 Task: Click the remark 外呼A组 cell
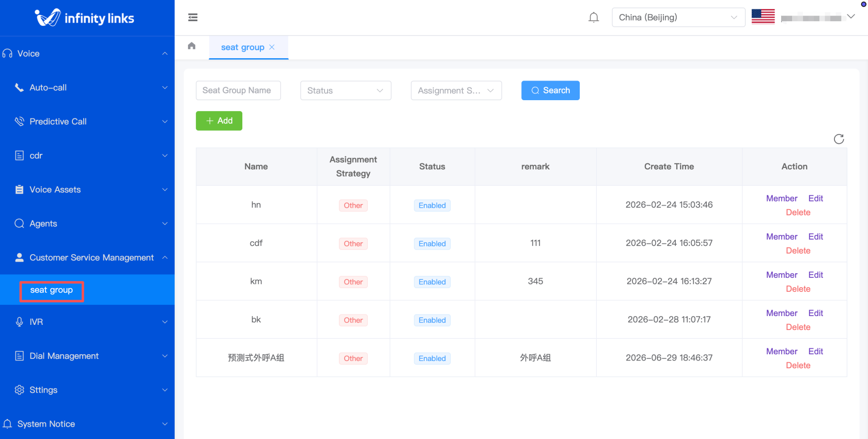click(x=535, y=358)
